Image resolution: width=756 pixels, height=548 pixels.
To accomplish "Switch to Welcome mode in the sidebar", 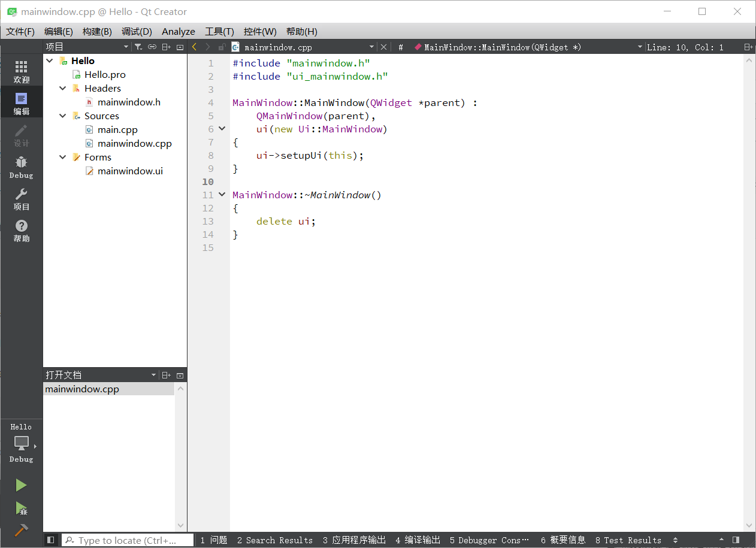I will tap(22, 71).
